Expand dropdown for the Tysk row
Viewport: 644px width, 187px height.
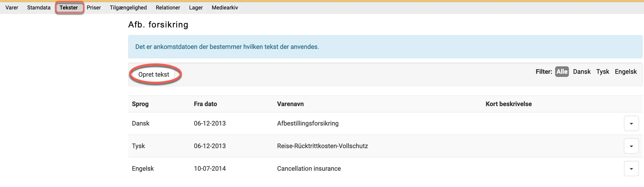click(x=631, y=146)
